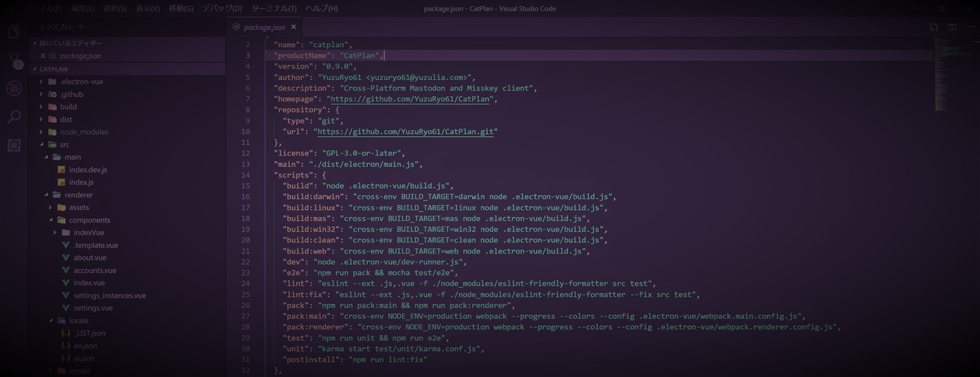Expand the .electron-vue folder arrow
The width and height of the screenshot is (980, 377).
tap(41, 81)
